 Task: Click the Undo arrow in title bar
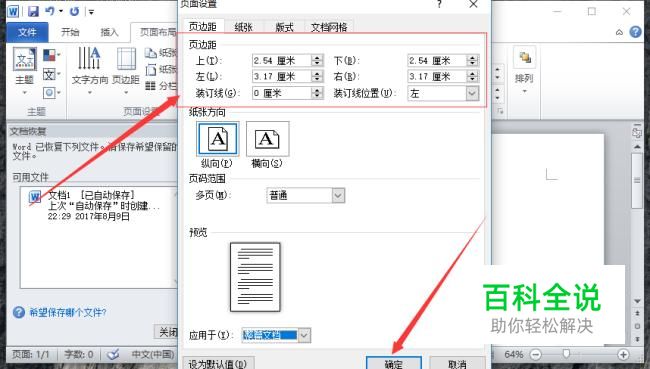[50, 11]
